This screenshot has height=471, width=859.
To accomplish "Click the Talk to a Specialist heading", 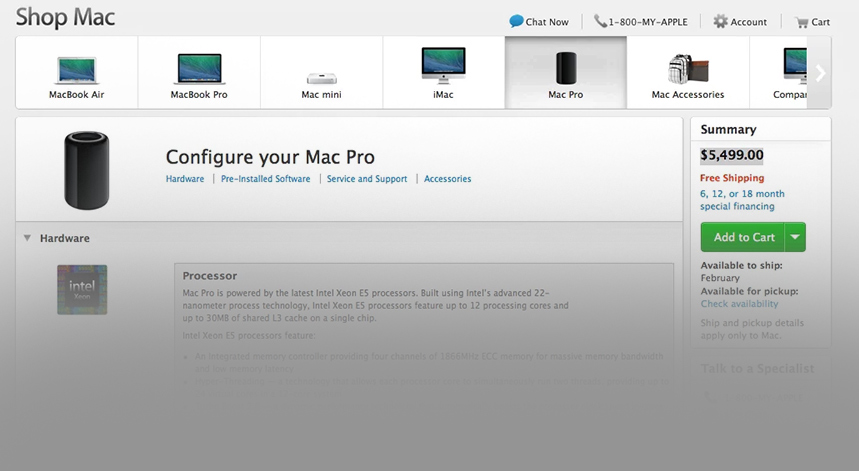I will [x=757, y=369].
